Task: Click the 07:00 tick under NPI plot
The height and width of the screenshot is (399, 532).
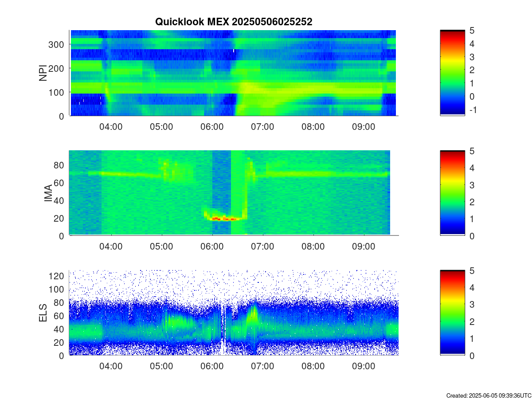Action: pos(262,127)
